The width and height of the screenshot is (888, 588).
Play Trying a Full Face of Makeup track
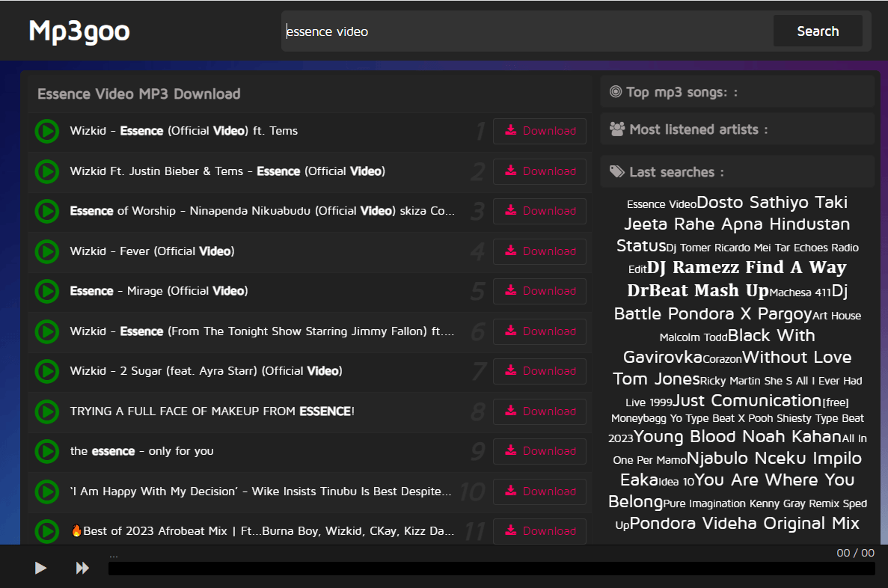tap(47, 412)
